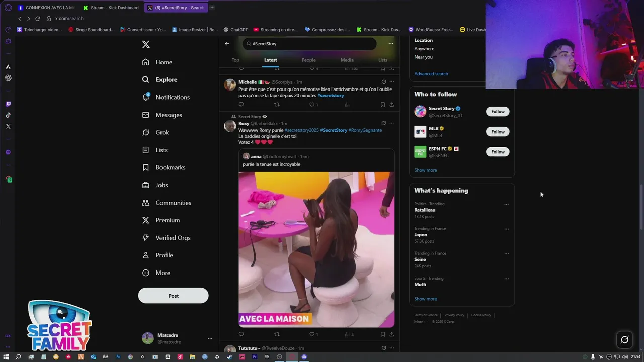The width and height of the screenshot is (644, 362).
Task: Open Grok action on Michelle's tweet
Action: pos(384,82)
